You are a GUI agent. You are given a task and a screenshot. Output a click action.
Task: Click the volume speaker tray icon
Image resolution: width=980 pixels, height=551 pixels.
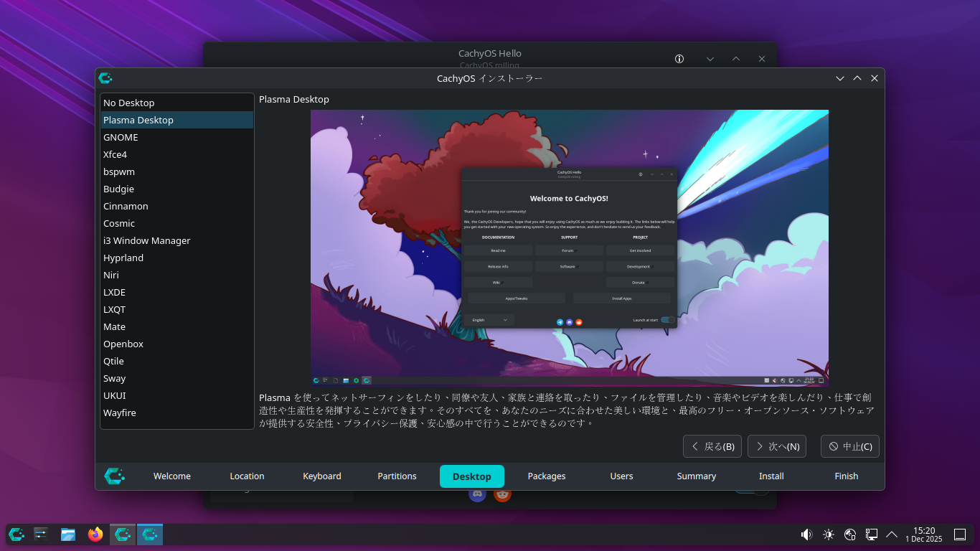(x=806, y=534)
